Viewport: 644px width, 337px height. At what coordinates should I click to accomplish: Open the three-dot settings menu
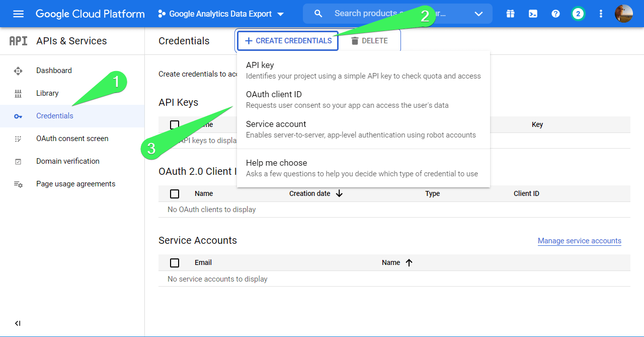601,14
